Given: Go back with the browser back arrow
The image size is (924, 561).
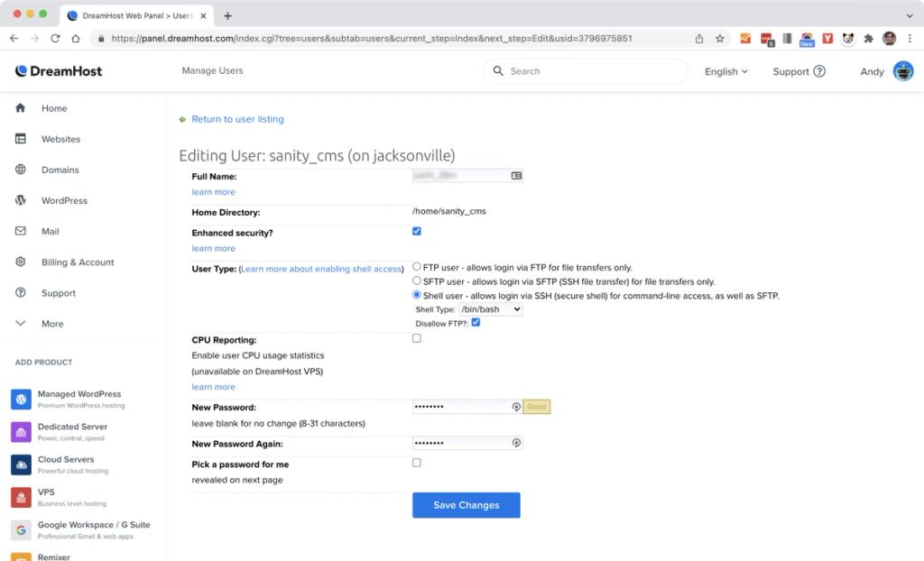Looking at the screenshot, I should point(14,38).
